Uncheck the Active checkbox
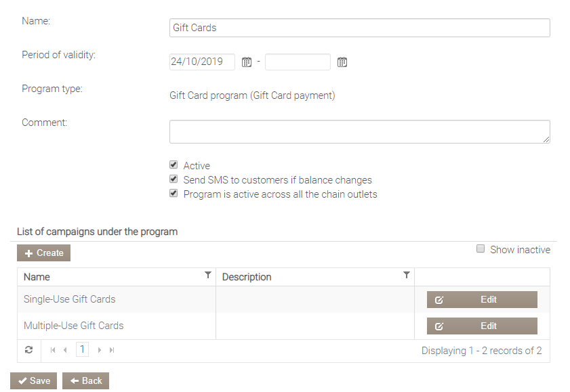Image resolution: width=570 pixels, height=392 pixels. [174, 165]
